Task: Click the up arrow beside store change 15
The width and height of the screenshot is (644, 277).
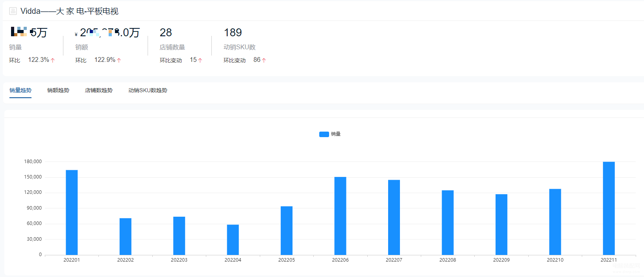Action: (x=200, y=60)
